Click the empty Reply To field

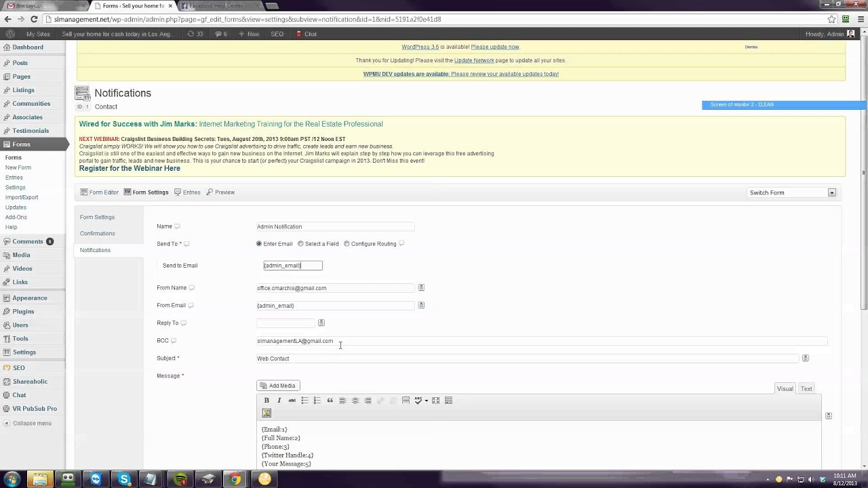coord(285,323)
